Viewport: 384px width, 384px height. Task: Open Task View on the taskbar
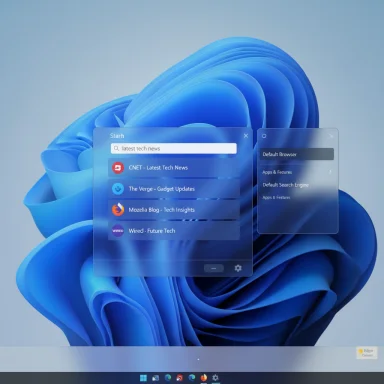pos(156,378)
